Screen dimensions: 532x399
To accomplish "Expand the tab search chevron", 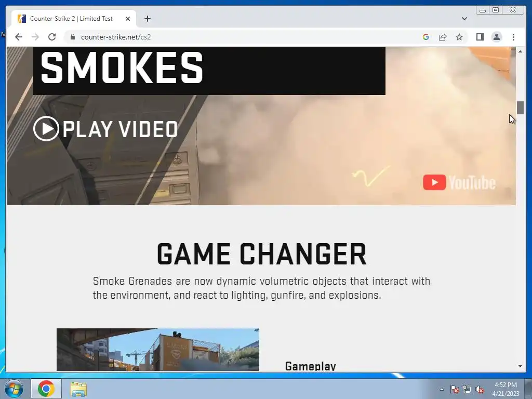I will 464,19.
